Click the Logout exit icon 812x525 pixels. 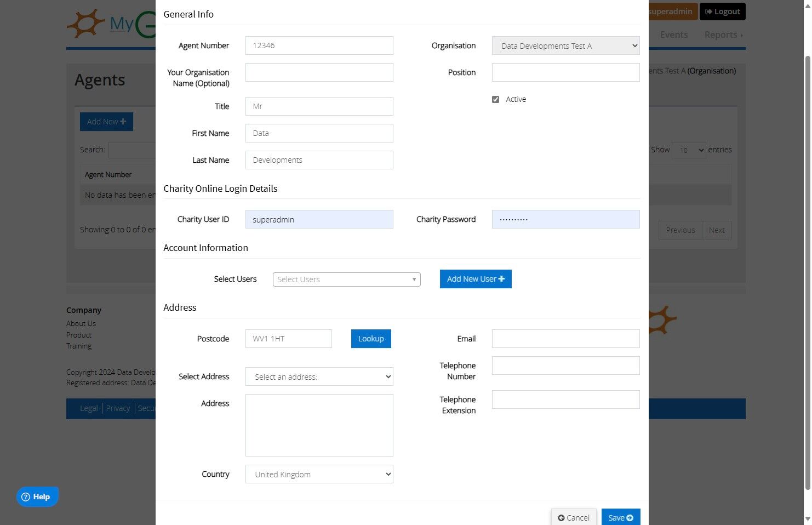click(708, 12)
